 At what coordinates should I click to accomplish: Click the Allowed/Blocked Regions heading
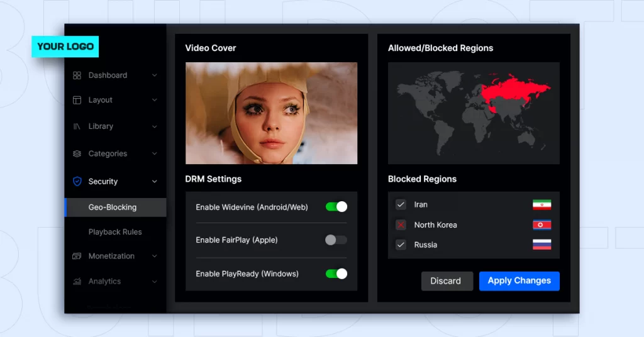pos(440,48)
